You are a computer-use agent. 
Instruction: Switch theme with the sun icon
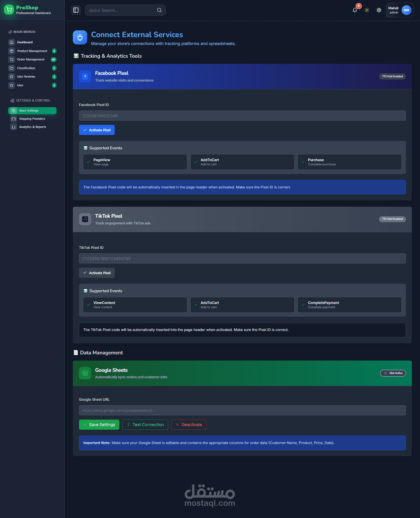point(367,10)
